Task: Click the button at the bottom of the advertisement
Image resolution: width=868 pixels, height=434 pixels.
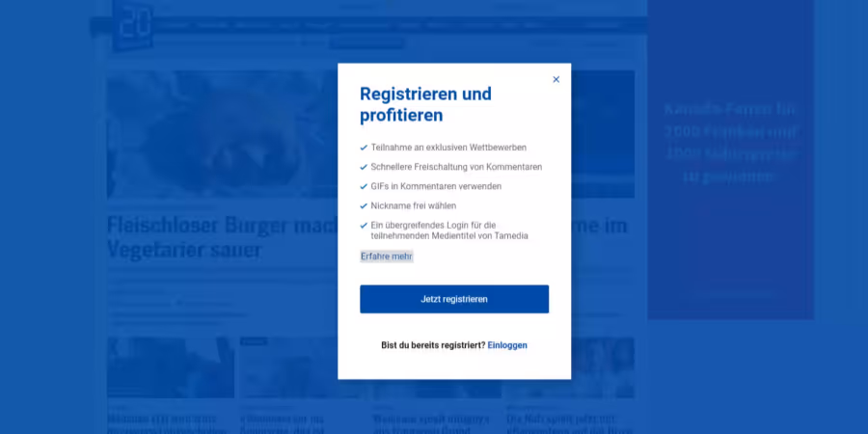Action: tap(742, 294)
